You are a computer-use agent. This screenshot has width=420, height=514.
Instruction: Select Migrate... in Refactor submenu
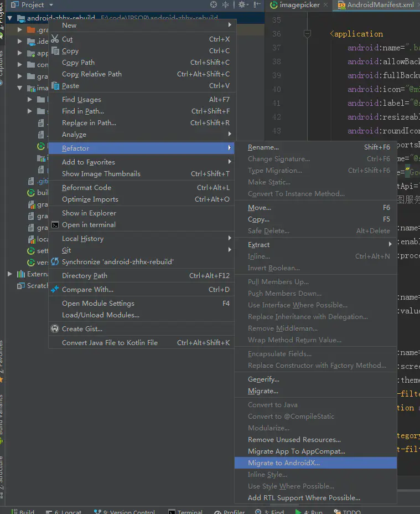[x=316, y=391]
